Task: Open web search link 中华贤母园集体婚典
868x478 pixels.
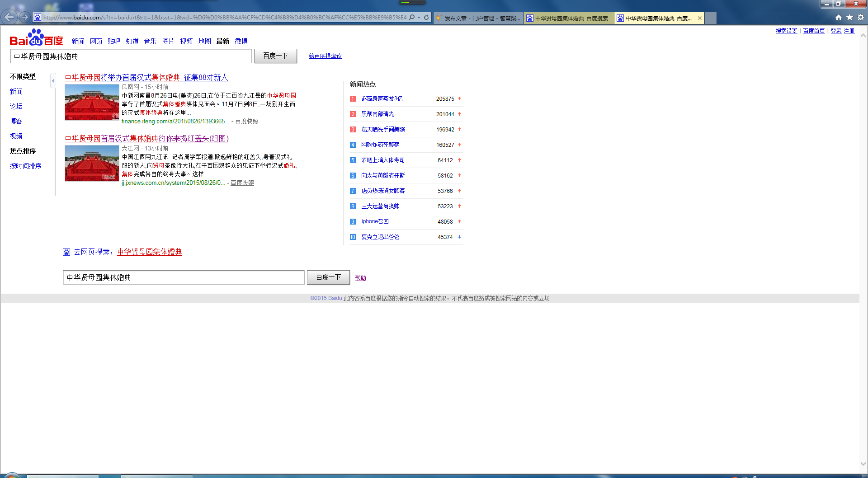Action: click(150, 252)
